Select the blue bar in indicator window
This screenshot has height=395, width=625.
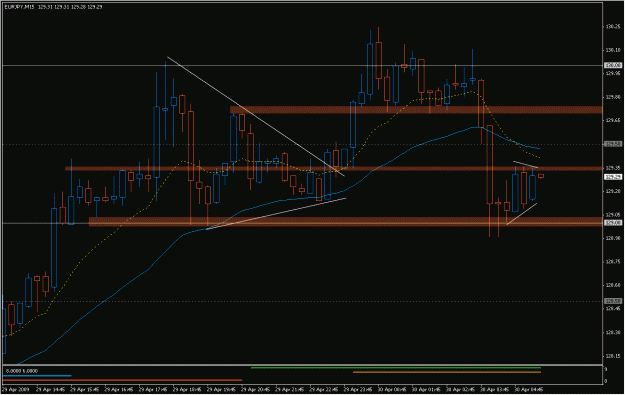click(x=37, y=375)
